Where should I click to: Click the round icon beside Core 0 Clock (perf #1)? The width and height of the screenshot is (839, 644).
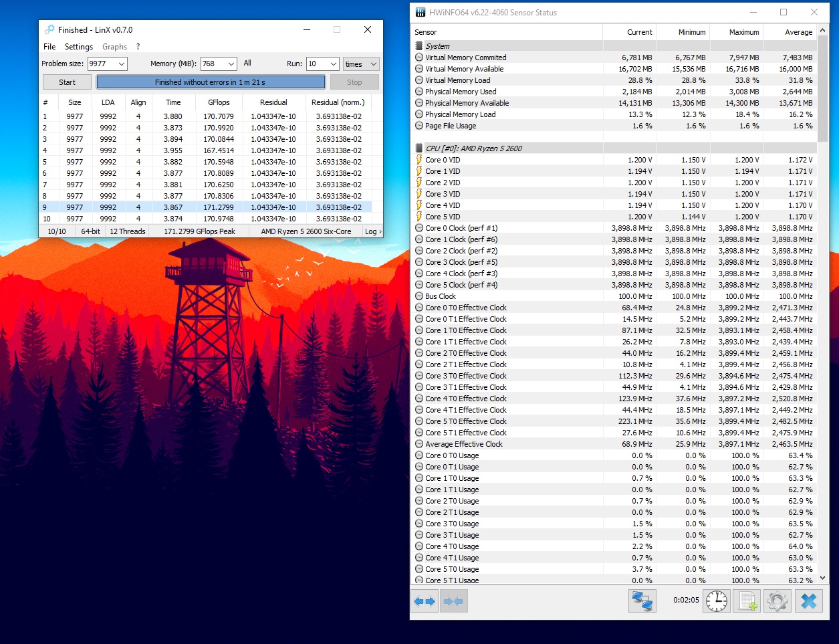point(419,228)
